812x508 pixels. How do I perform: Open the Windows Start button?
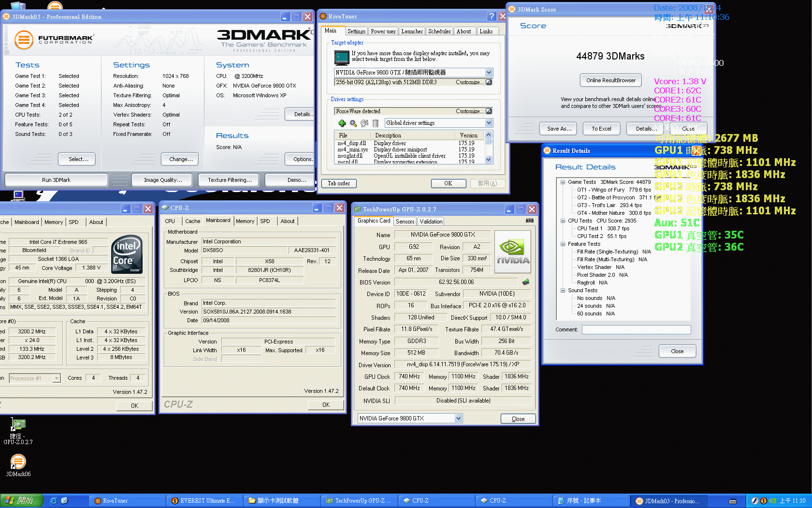click(x=22, y=501)
